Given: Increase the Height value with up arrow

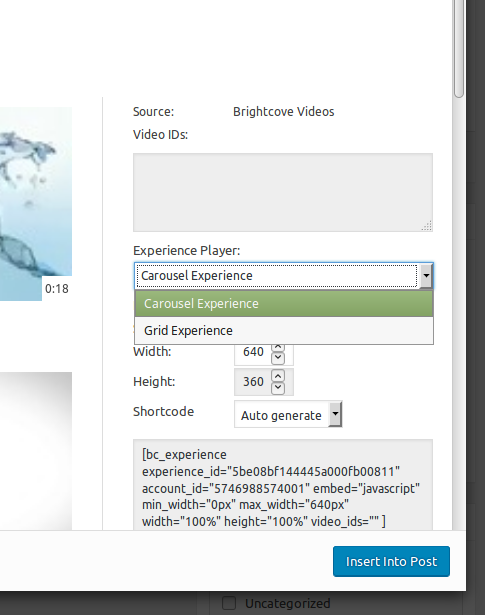Looking at the screenshot, I should 278,376.
